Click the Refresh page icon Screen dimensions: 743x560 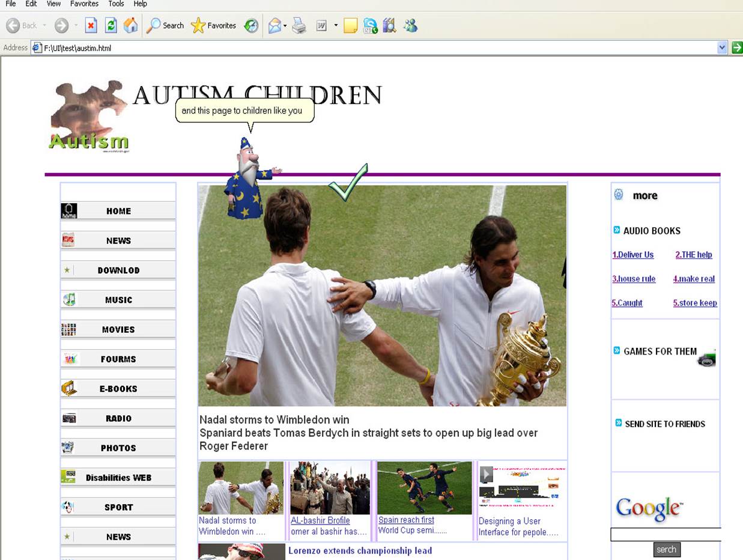[x=111, y=25]
